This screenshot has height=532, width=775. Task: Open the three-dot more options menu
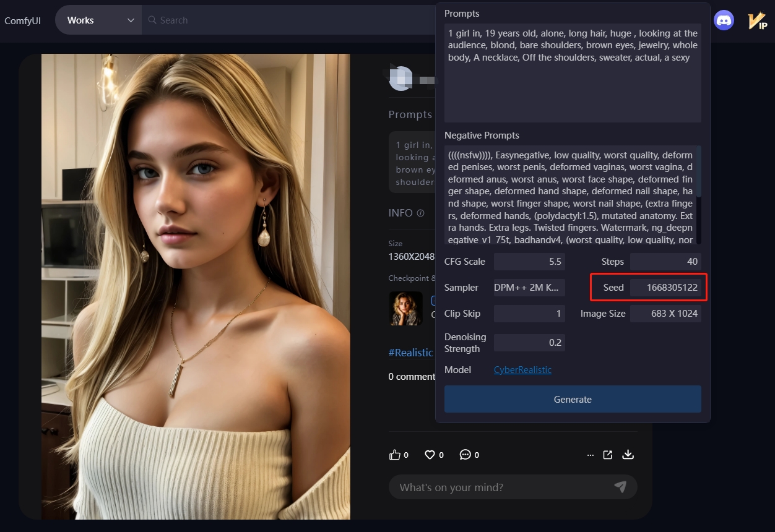[590, 455]
